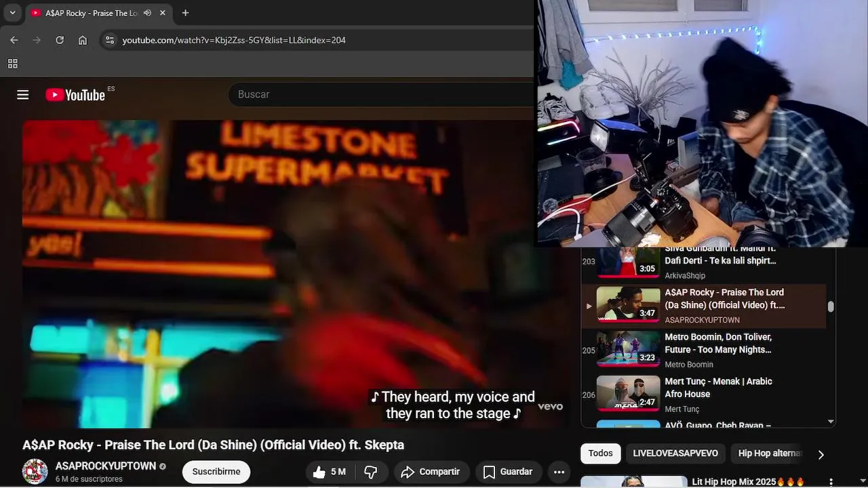Click the video title text
This screenshot has width=868, height=488.
(213, 445)
